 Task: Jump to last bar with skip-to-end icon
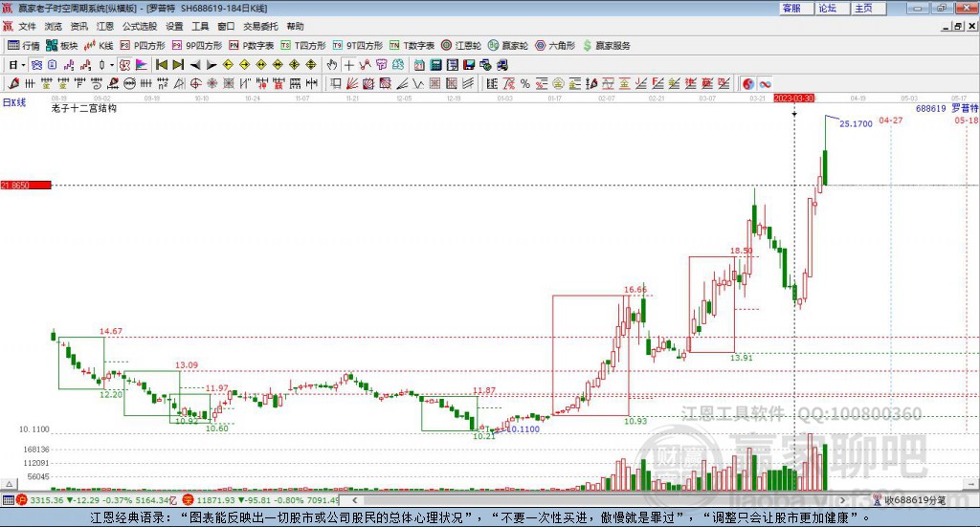tap(178, 65)
